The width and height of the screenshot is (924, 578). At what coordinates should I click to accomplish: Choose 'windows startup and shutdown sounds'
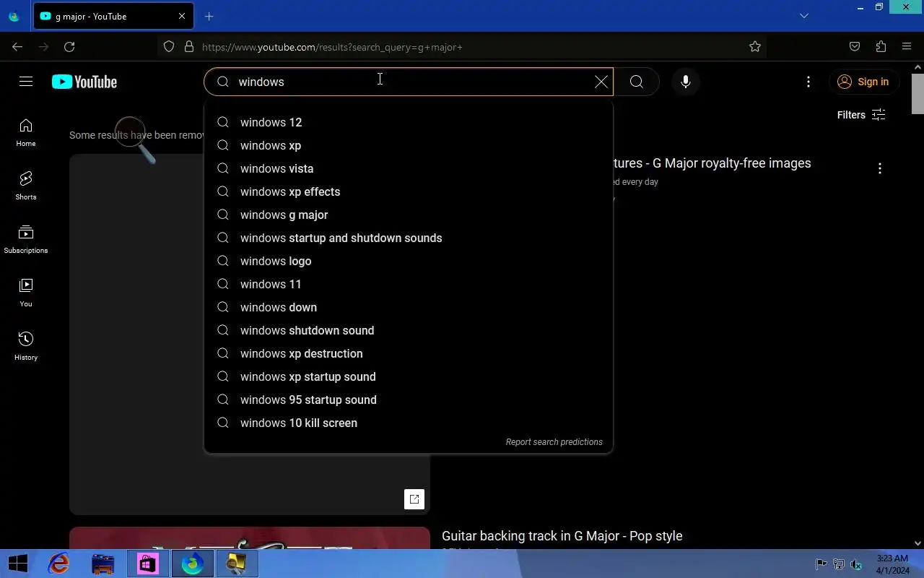(x=409, y=238)
